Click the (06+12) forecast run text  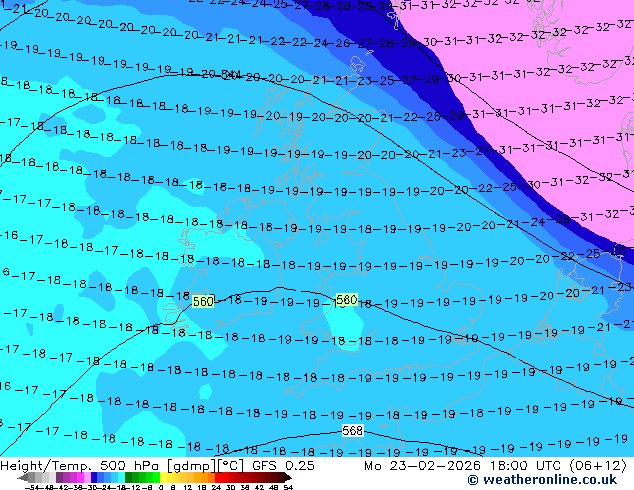coord(598,466)
